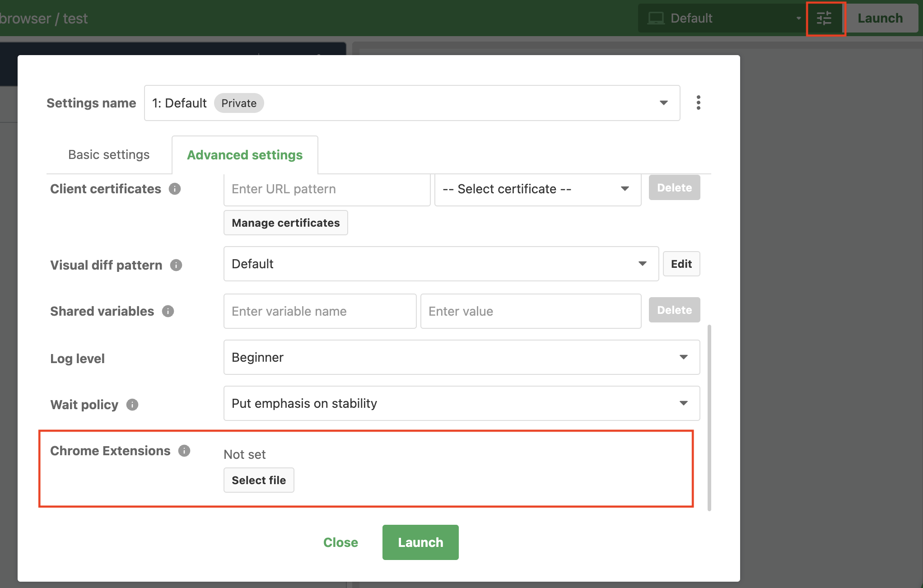Show info for Shared variables
923x588 pixels.
tap(168, 311)
